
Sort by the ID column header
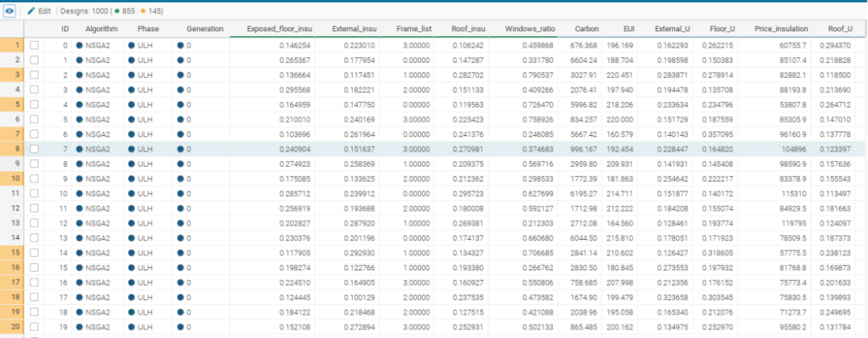(x=65, y=29)
